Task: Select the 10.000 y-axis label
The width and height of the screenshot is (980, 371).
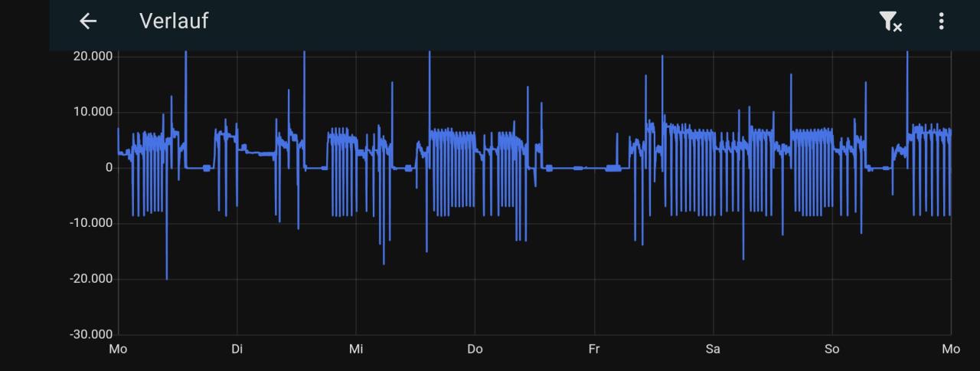Action: coord(91,112)
